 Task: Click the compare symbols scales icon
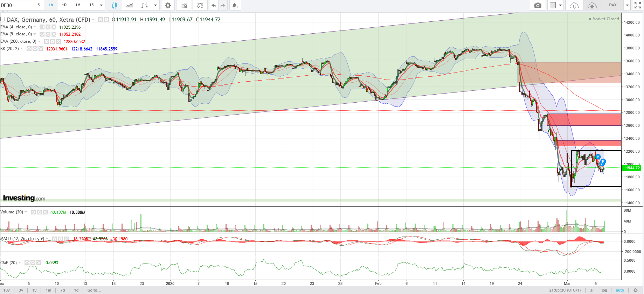[x=200, y=5]
